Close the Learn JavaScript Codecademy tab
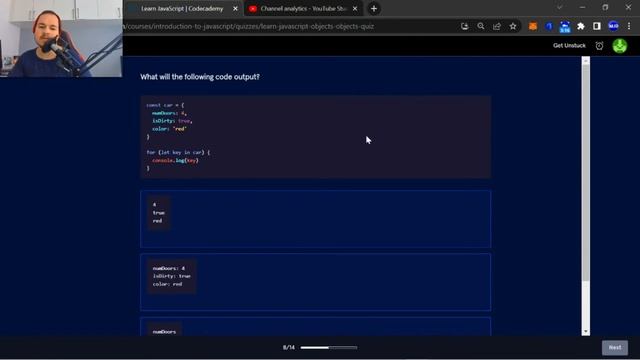 (235, 9)
